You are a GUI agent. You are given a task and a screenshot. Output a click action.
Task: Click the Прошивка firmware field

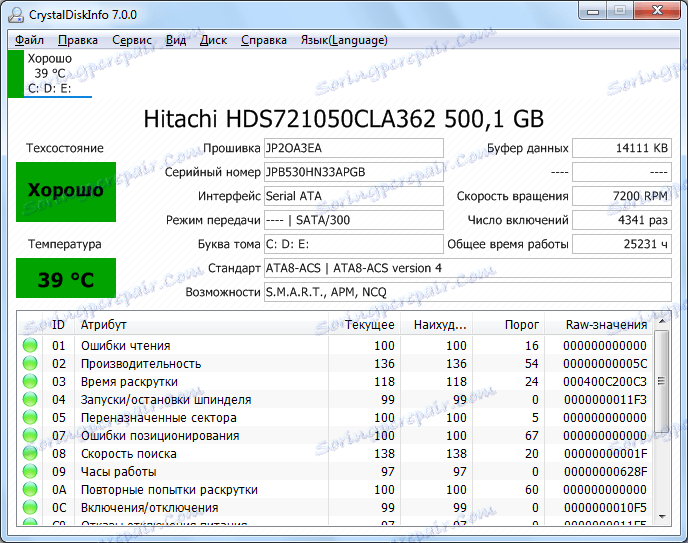tap(353, 148)
